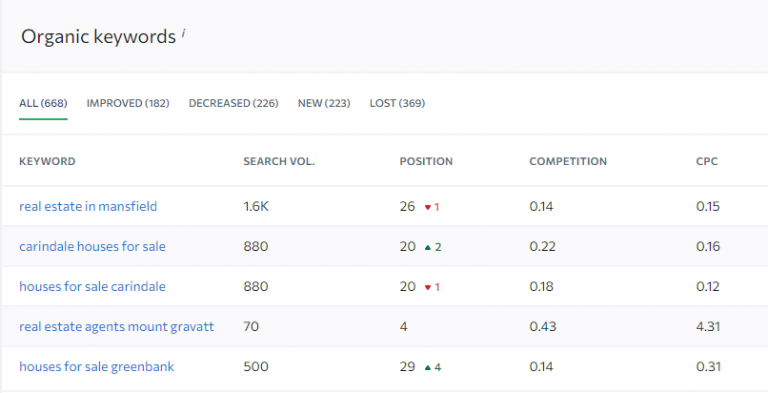Select competition value 0.14 in mansfield row
The width and height of the screenshot is (768, 393).
point(541,206)
